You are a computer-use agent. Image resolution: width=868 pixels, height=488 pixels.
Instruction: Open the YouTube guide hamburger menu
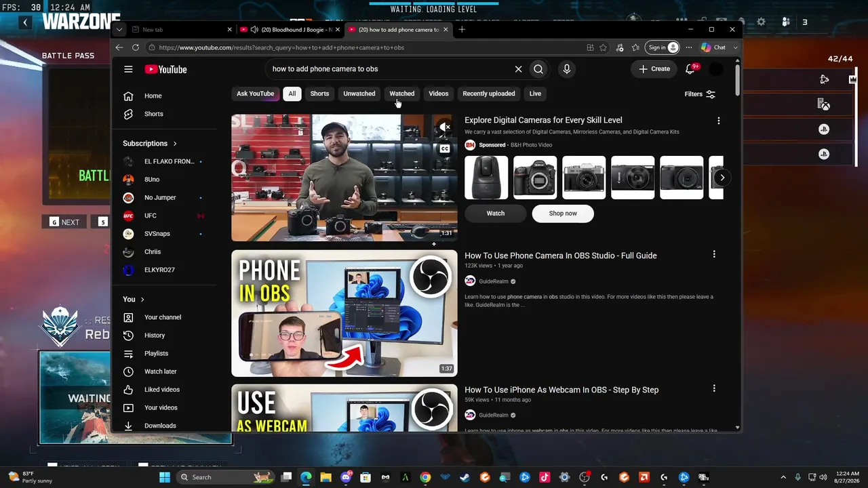pyautogui.click(x=128, y=69)
